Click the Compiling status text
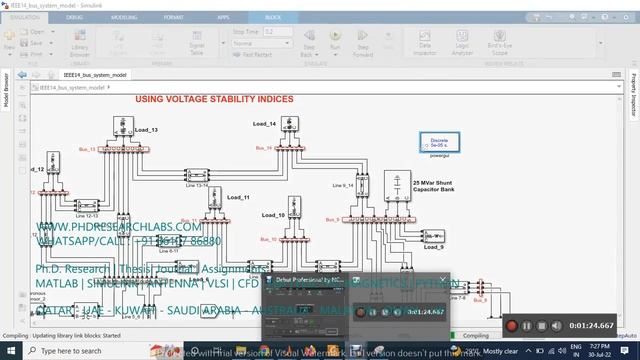Screen dimensions: 640x360 [476, 336]
